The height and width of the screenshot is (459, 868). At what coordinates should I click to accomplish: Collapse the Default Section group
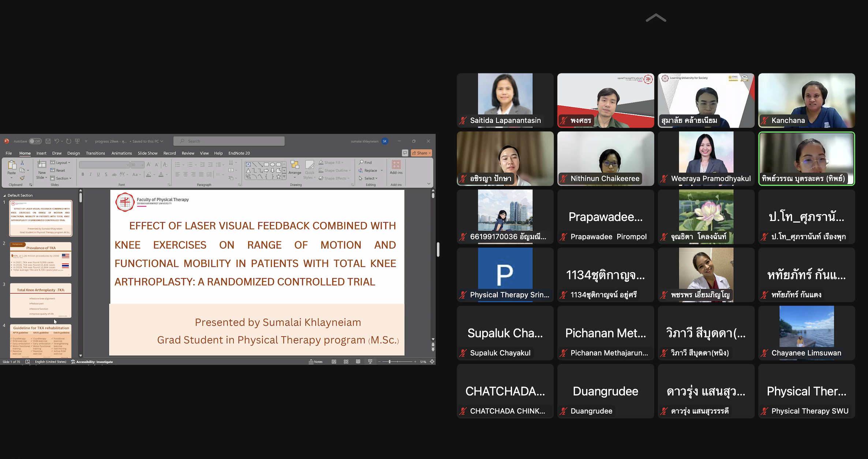point(4,195)
